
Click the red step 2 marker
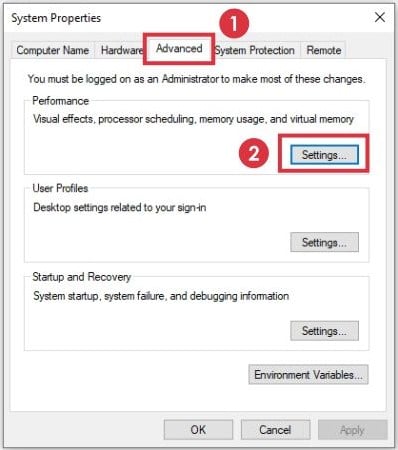[x=254, y=154]
